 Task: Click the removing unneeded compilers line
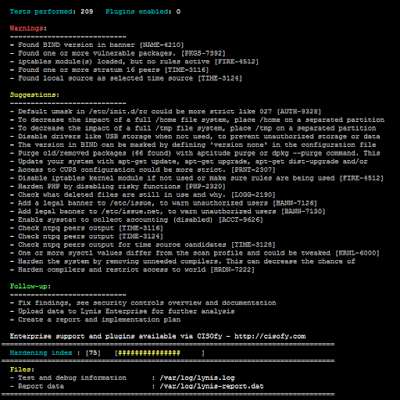click(183, 261)
